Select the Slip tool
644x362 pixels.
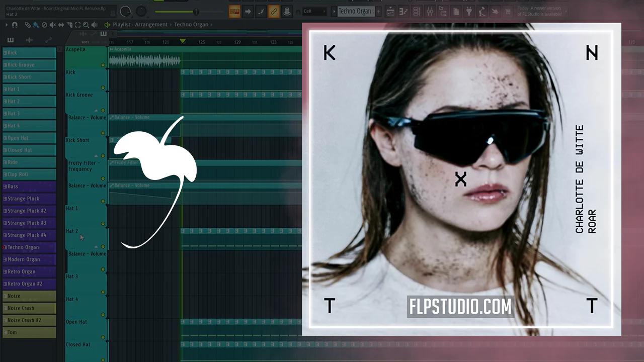tap(61, 25)
